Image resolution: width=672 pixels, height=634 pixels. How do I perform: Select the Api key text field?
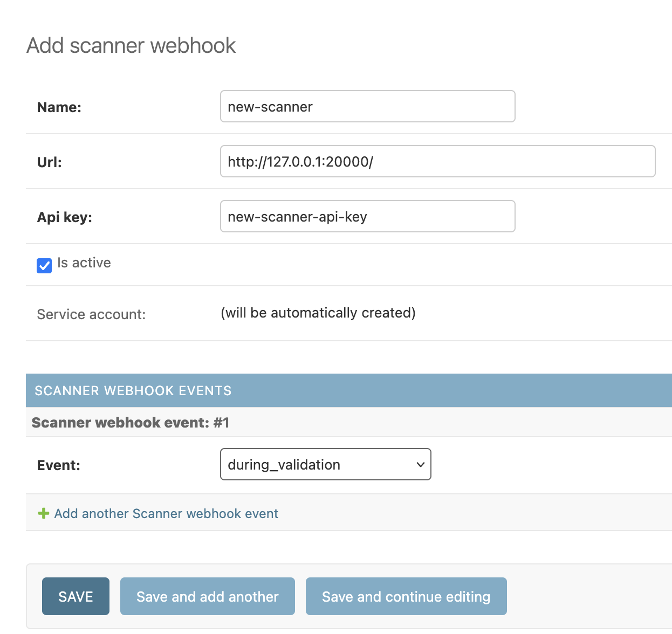367,217
